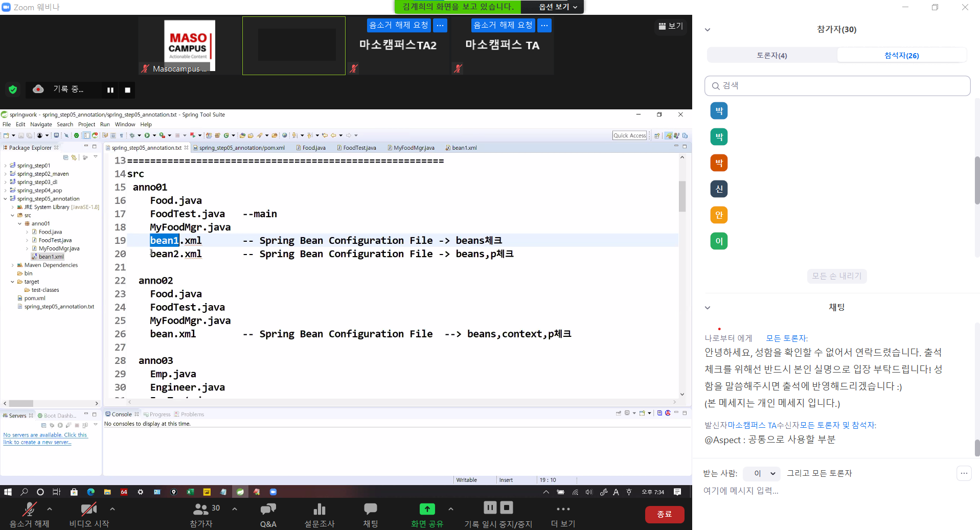Switch to the panelists (토론자) tab

[771, 55]
